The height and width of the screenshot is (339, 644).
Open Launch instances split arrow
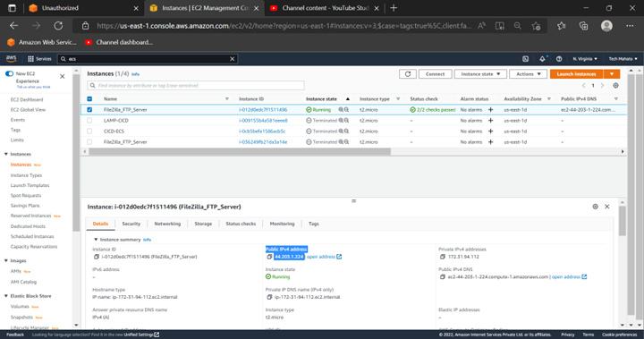[612, 74]
